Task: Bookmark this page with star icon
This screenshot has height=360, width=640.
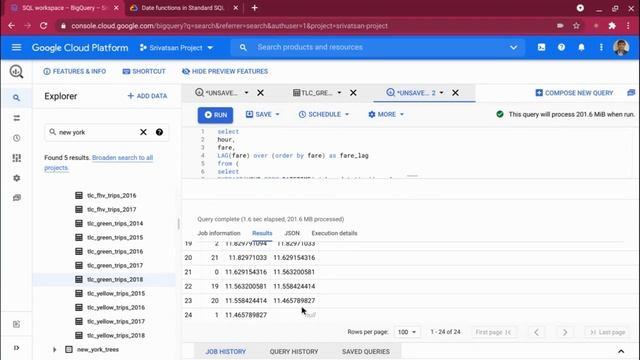Action: coord(576,26)
